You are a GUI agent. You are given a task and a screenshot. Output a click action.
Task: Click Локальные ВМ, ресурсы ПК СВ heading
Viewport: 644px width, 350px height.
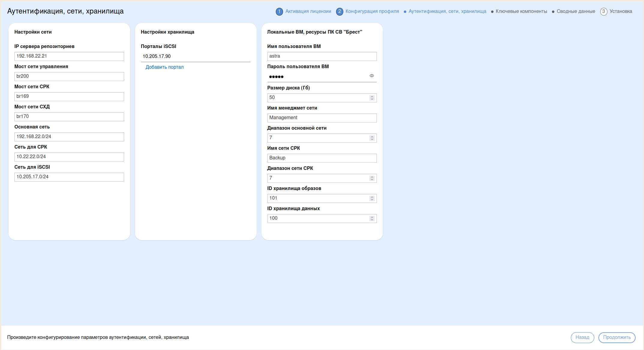pos(315,32)
